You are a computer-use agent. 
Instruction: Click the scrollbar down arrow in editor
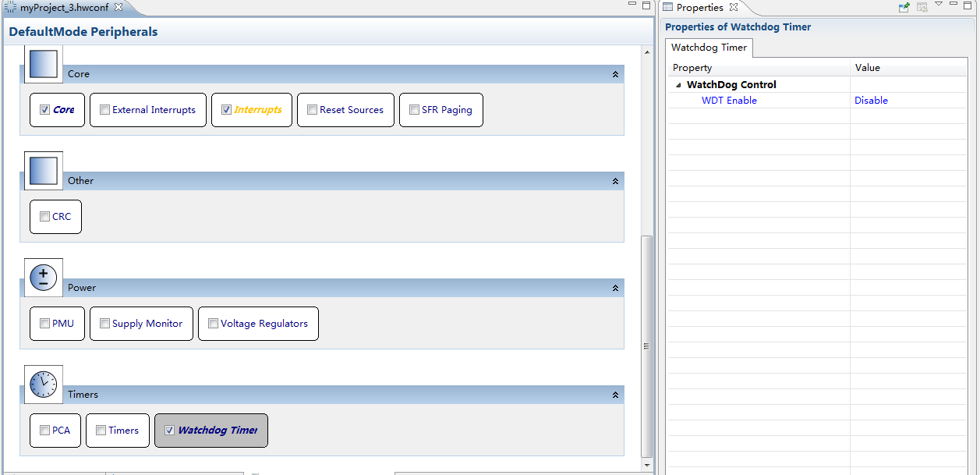tap(646, 464)
